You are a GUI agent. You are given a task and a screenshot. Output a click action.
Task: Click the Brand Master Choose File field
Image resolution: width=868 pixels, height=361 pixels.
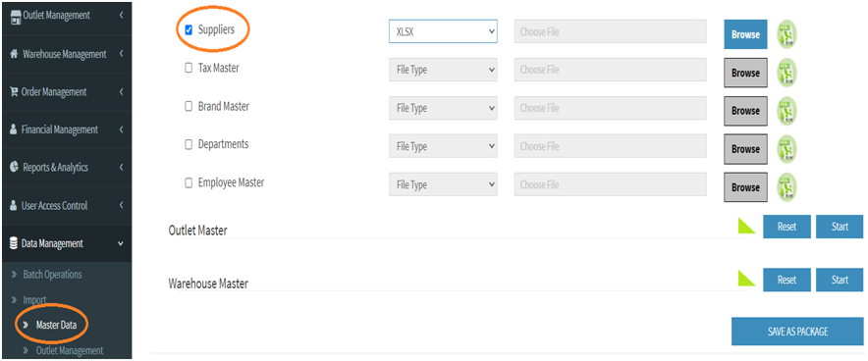pos(611,108)
